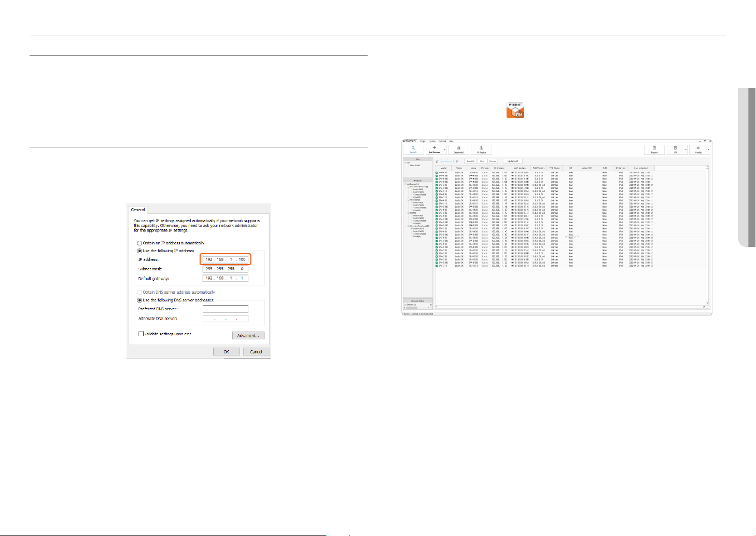The width and height of the screenshot is (756, 536).
Task: Sort by the F/W Version column header
Action: click(539, 168)
